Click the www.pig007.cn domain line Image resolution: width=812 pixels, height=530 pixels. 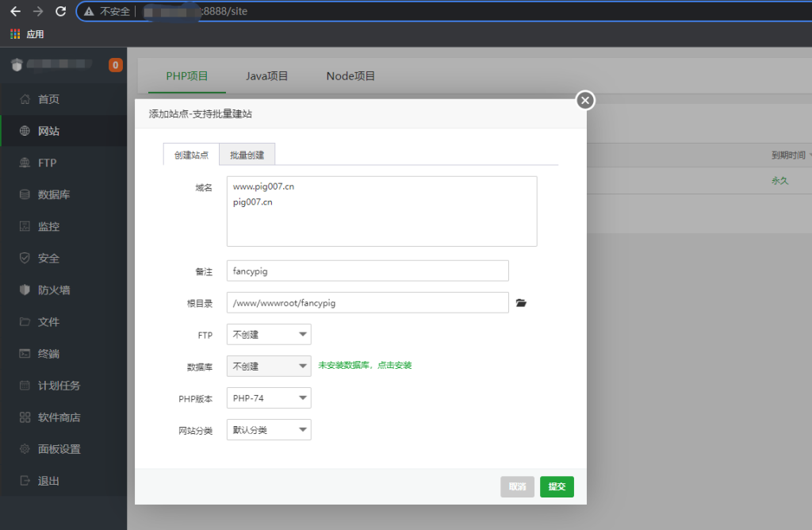click(x=263, y=186)
